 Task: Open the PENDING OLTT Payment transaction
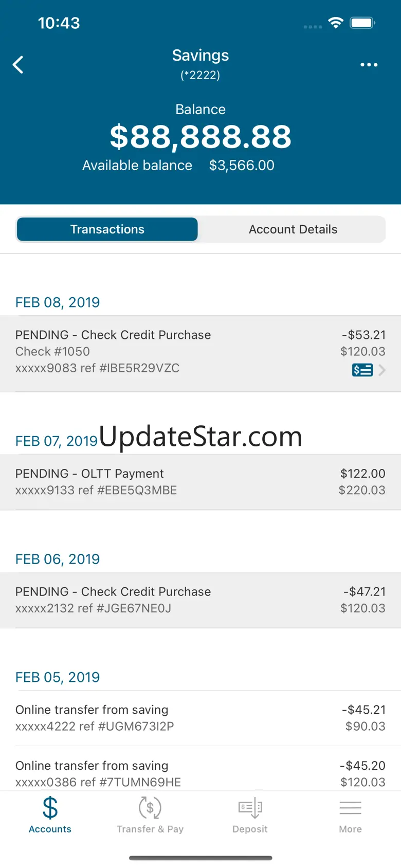tap(200, 482)
